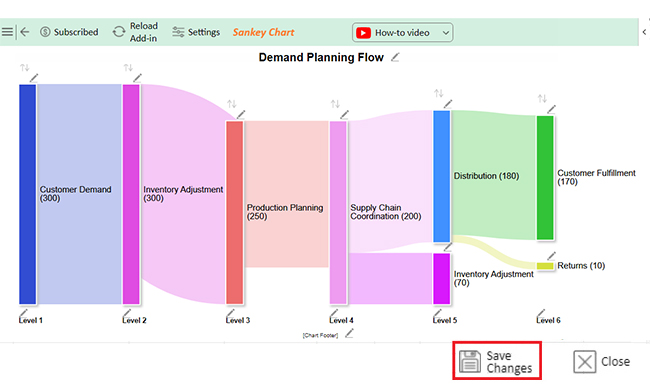This screenshot has height=390, width=650.
Task: Open the hamburger menu icon
Action: [7, 32]
